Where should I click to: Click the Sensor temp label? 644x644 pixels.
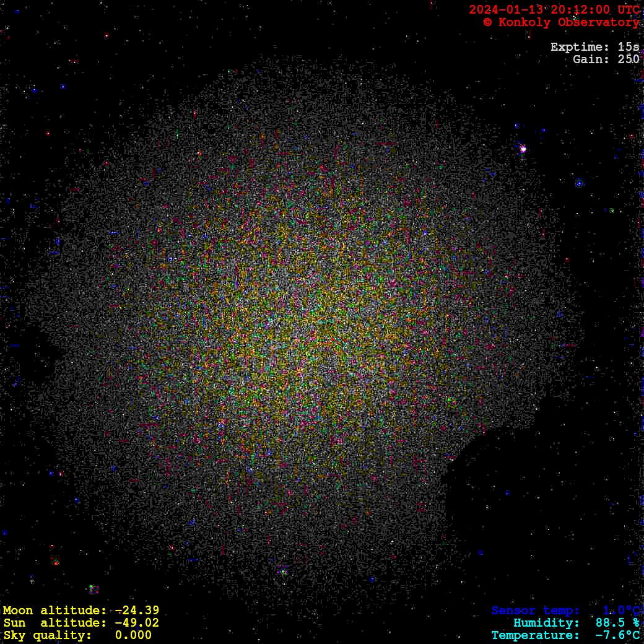coord(536,611)
